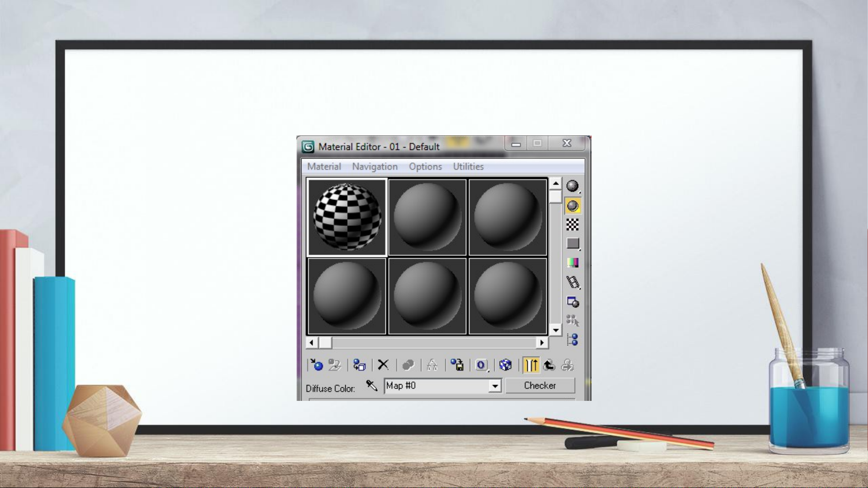Select the top-right gray sample slot

(x=508, y=217)
